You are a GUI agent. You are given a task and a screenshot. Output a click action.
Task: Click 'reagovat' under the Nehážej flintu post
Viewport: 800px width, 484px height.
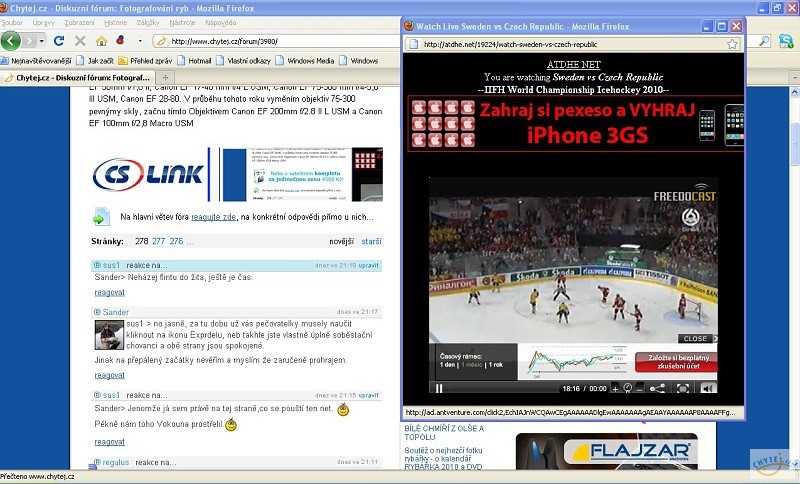pyautogui.click(x=109, y=292)
